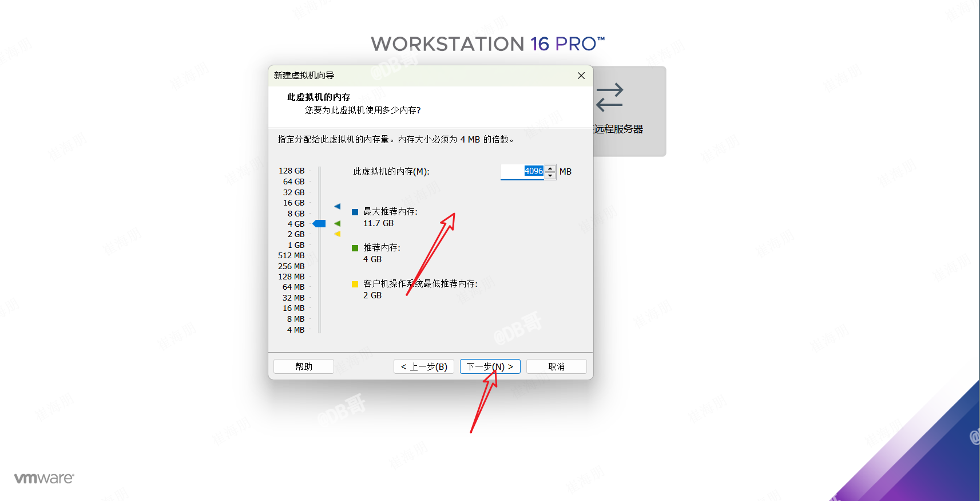
Task: Select 8 MB on the memory scale
Action: 296,319
